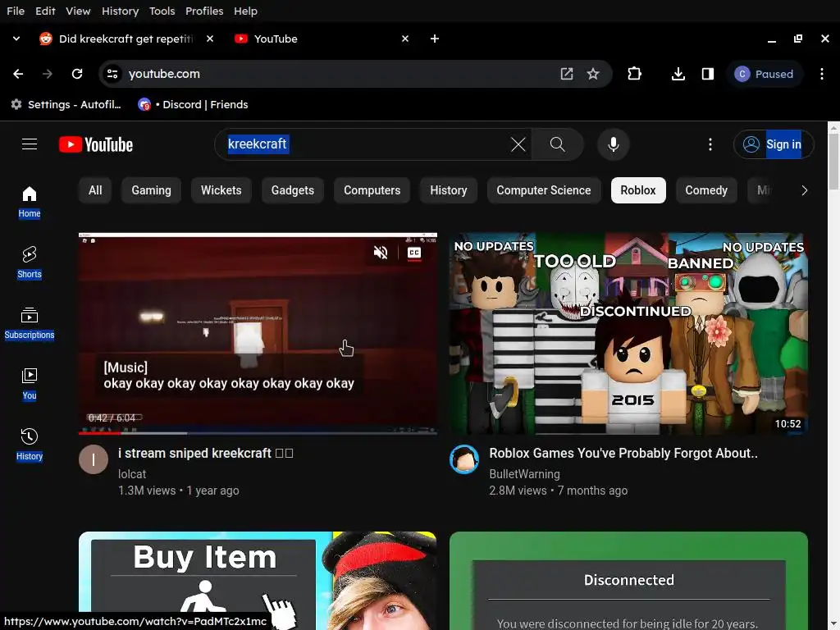Select the All category chip
The image size is (840, 630).
coord(95,190)
